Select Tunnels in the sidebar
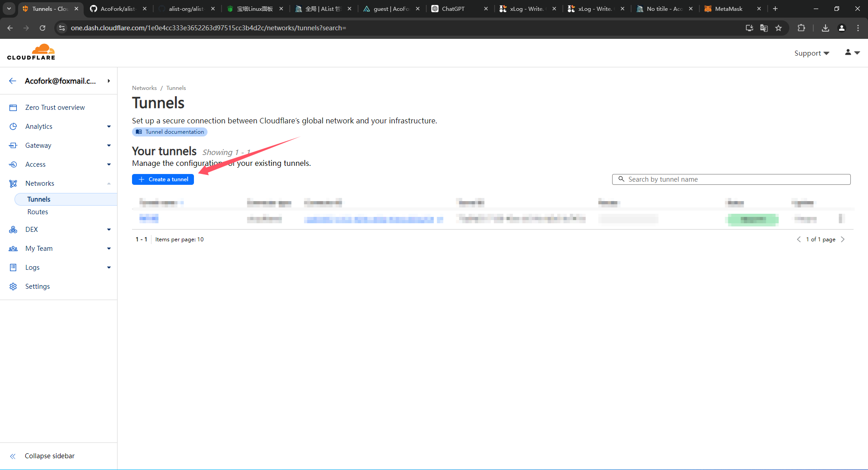Image resolution: width=868 pixels, height=470 pixels. point(66,199)
